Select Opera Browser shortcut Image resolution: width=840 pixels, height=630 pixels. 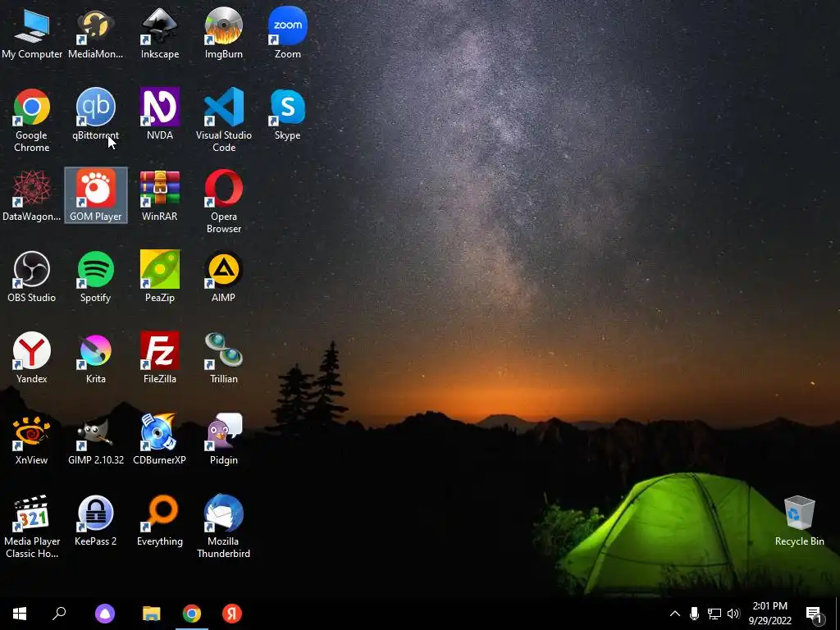pyautogui.click(x=223, y=202)
